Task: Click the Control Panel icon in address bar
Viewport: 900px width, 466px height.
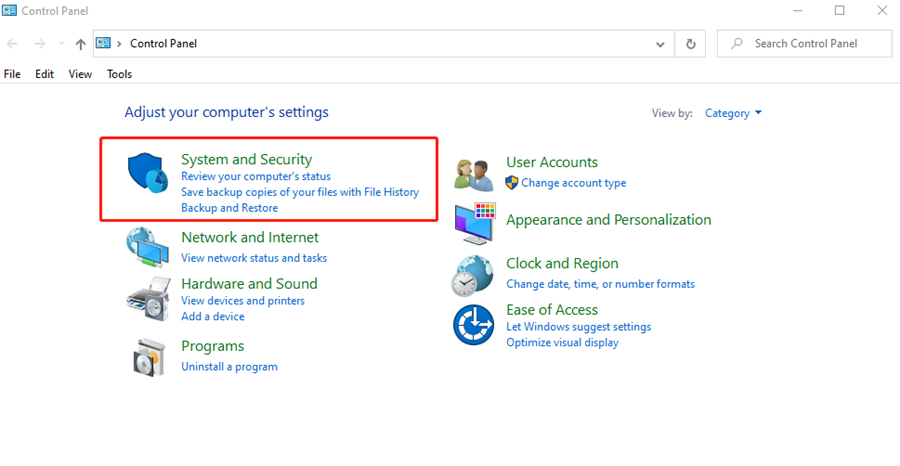Action: click(x=103, y=43)
